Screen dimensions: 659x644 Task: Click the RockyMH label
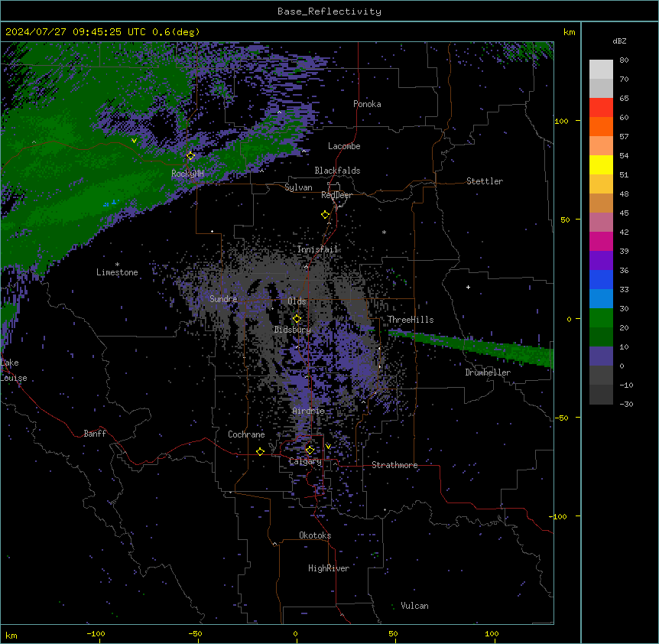coord(187,173)
